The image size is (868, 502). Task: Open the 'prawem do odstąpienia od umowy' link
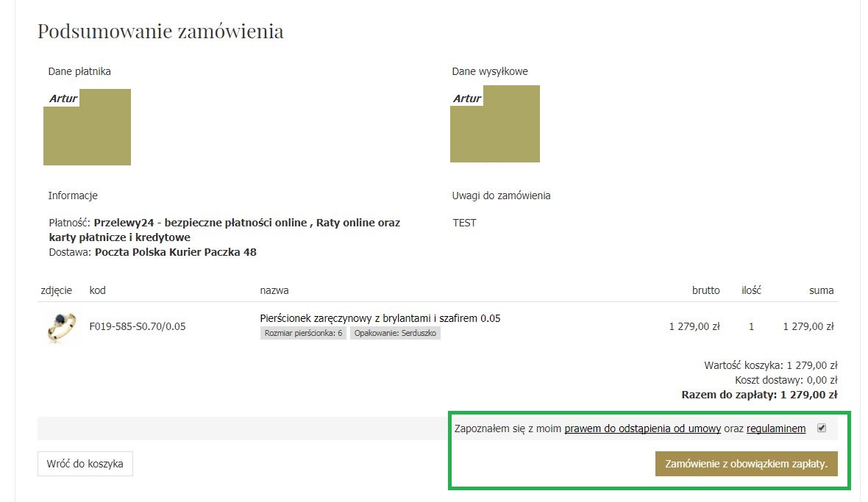click(x=642, y=429)
